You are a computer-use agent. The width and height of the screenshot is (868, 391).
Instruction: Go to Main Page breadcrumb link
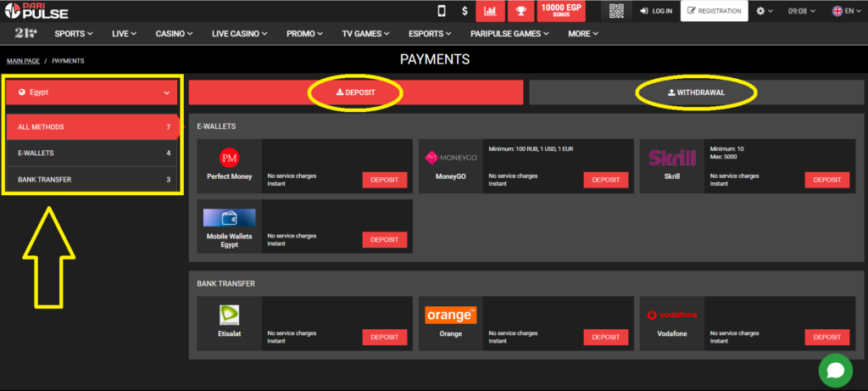[x=24, y=61]
